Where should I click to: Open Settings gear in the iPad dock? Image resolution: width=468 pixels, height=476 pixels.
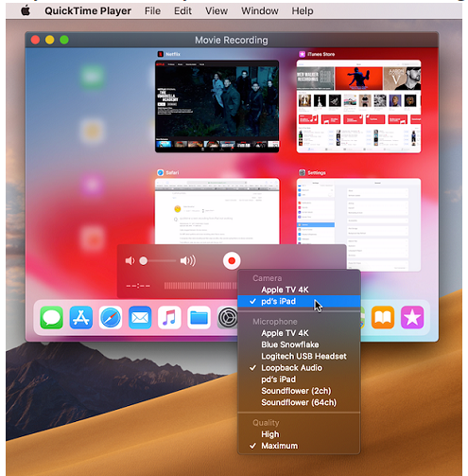[228, 318]
